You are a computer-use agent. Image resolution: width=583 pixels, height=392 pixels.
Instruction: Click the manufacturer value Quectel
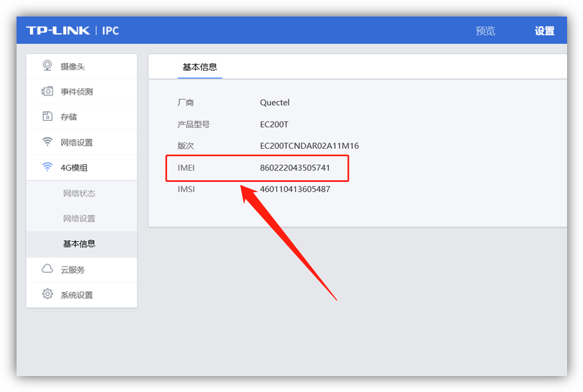tap(274, 102)
